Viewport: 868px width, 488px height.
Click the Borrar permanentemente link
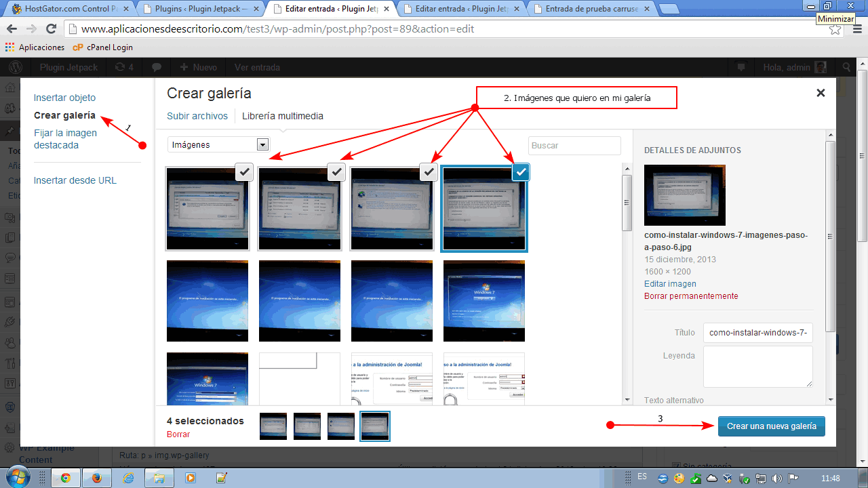pyautogui.click(x=691, y=296)
